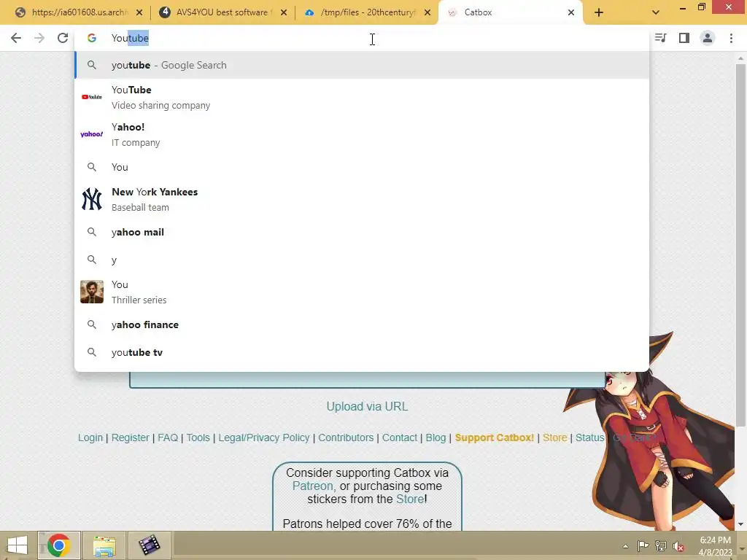747x560 pixels.
Task: Open the video editor taskbar icon
Action: pos(149,545)
